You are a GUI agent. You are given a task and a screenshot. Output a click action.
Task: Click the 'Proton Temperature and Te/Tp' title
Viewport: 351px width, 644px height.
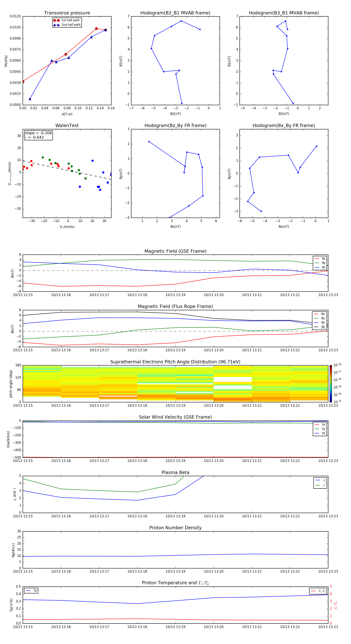point(175,583)
